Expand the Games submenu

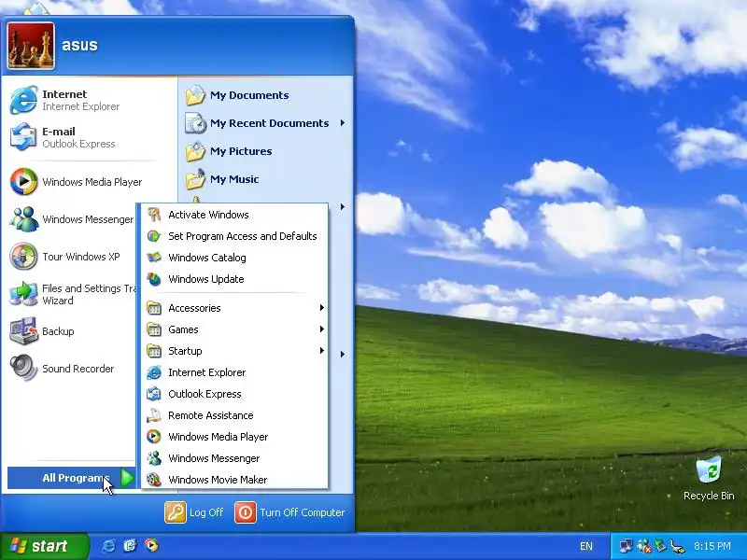(x=234, y=329)
